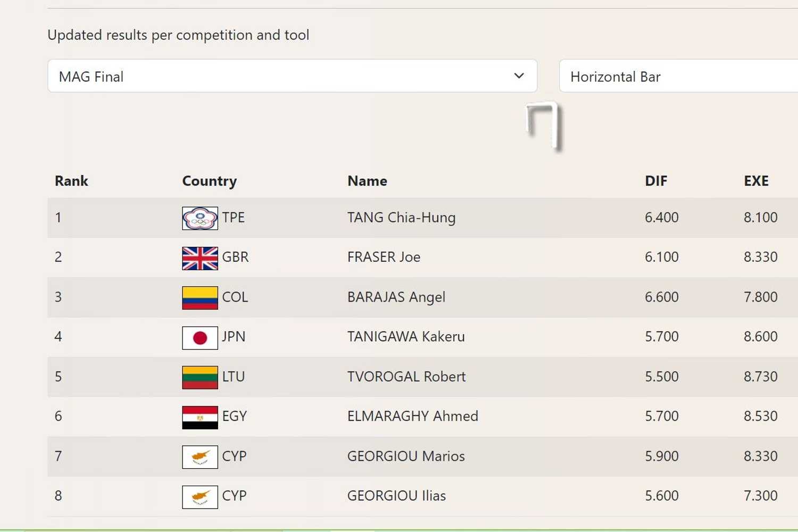Click the Cyprus flag in rank 8 row
The image size is (798, 532).
[x=199, y=496]
